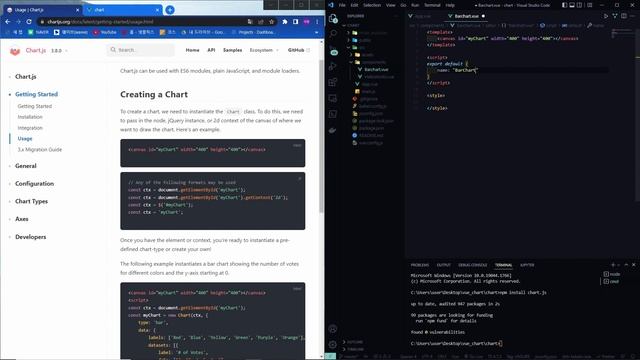Click Split Editor icon in VS Code
The height and width of the screenshot is (360, 640).
[624, 16]
